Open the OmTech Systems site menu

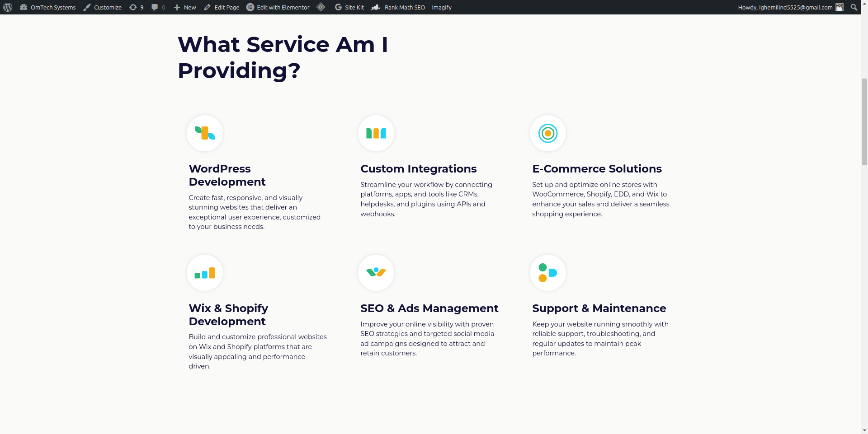pyautogui.click(x=47, y=7)
